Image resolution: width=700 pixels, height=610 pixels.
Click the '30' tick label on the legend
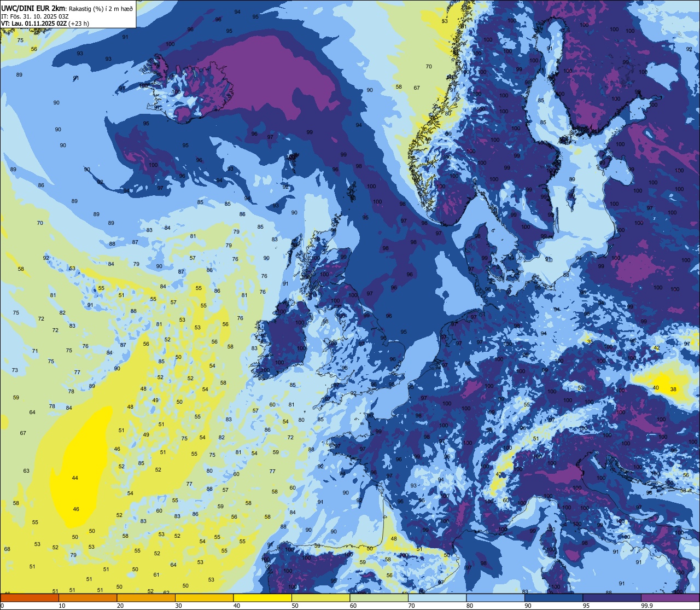click(178, 606)
